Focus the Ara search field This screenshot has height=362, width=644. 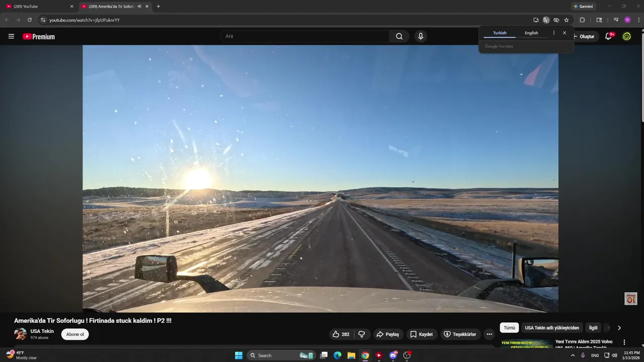pyautogui.click(x=304, y=36)
